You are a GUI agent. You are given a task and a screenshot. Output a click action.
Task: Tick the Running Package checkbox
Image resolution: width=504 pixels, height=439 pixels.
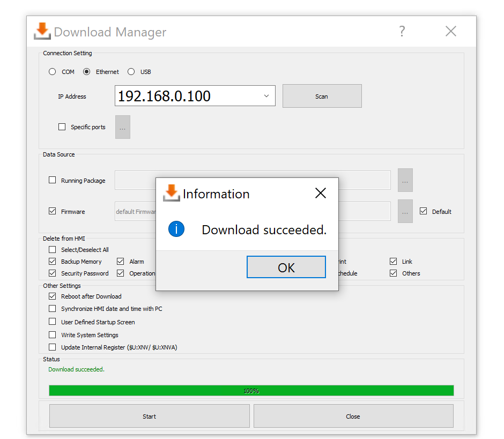tap(53, 180)
